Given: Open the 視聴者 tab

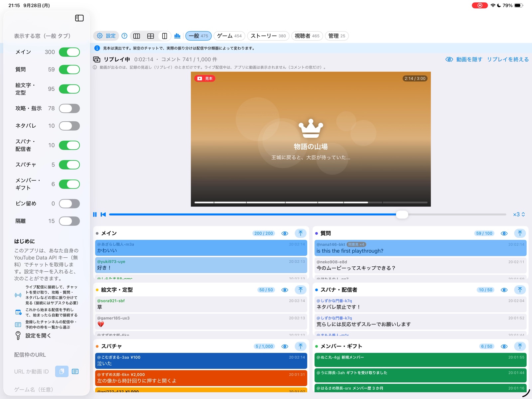Looking at the screenshot, I should (307, 36).
